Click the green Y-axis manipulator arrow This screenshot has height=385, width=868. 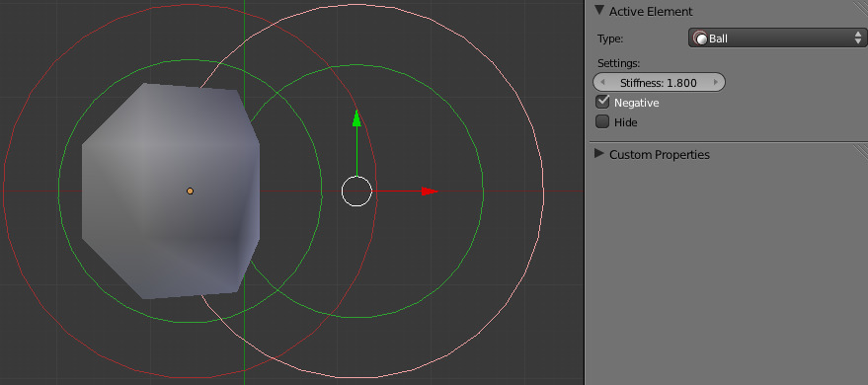[357, 118]
